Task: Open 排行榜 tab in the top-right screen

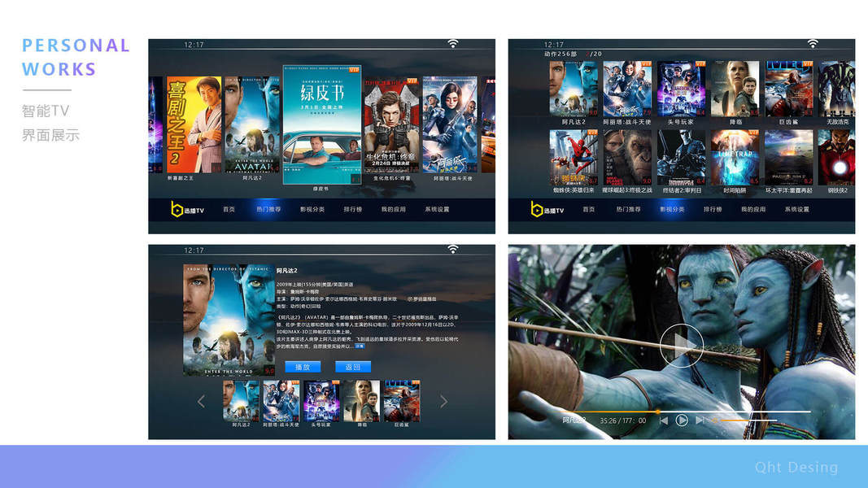Action: click(x=713, y=209)
